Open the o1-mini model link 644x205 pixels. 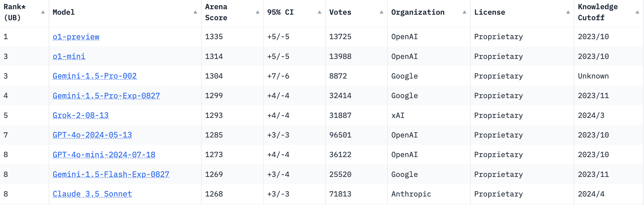pos(69,57)
